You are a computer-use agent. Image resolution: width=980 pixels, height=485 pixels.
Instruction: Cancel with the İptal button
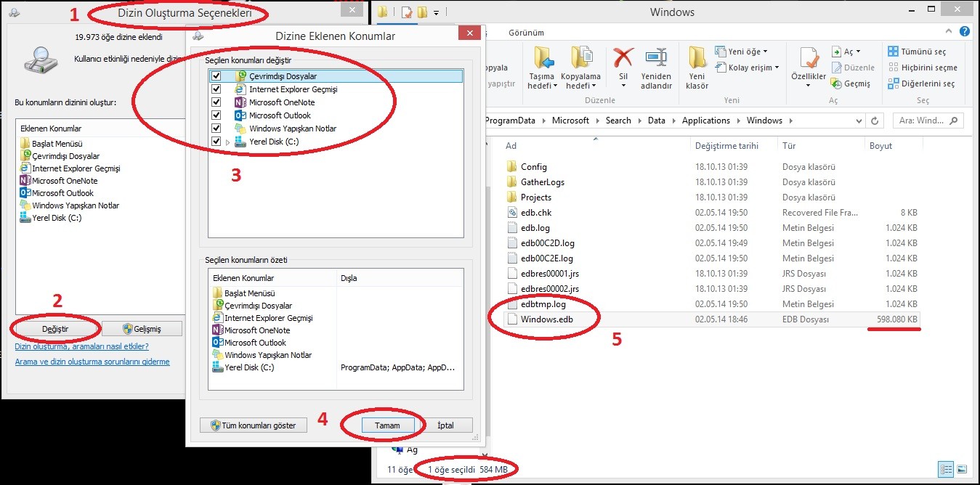tap(446, 425)
